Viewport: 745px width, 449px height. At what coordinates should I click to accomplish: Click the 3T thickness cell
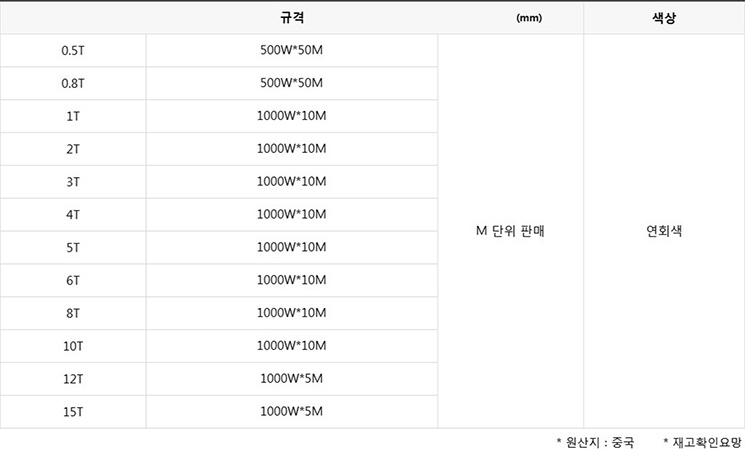[x=73, y=182]
